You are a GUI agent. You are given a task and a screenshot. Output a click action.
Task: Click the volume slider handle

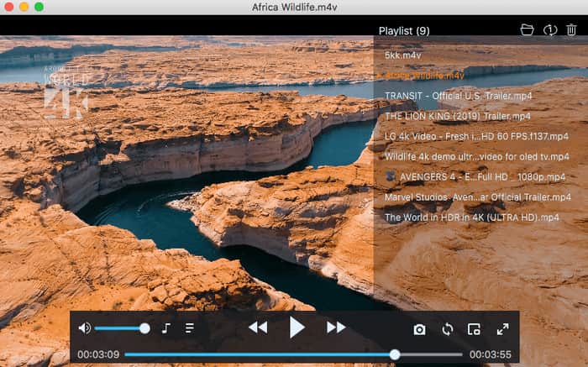[x=144, y=328]
